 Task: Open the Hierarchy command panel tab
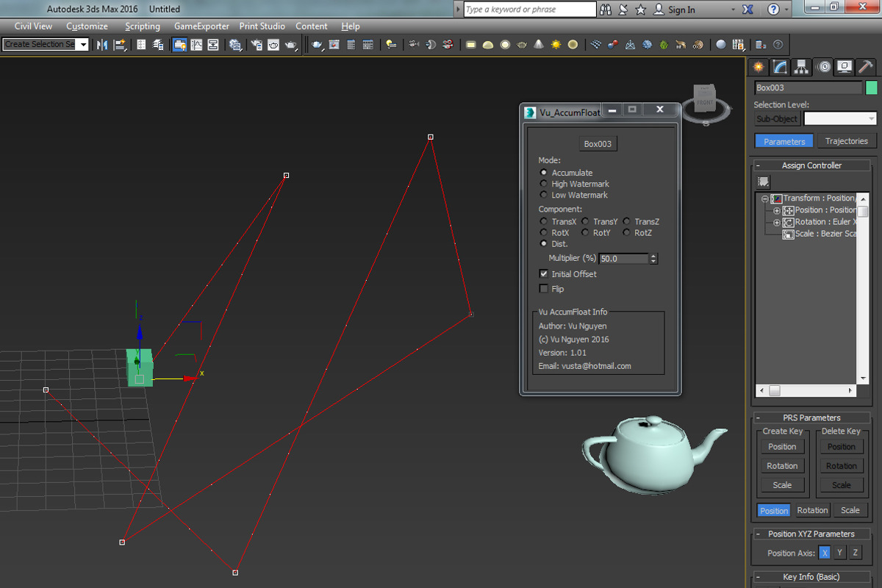[x=802, y=67]
